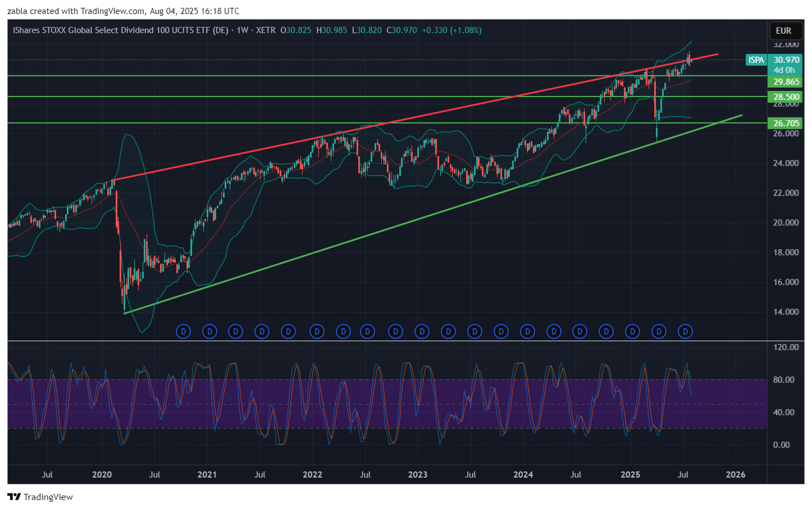Click the dividend marker above the 2024 label

tap(527, 332)
